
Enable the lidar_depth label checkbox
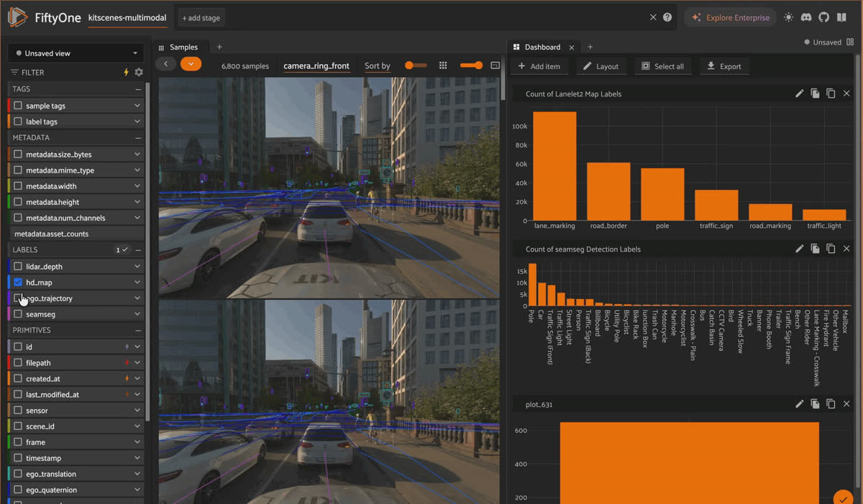(x=18, y=267)
